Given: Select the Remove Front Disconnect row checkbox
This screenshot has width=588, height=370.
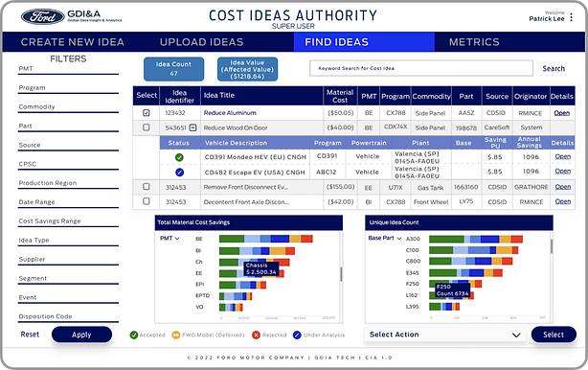Looking at the screenshot, I should [147, 187].
